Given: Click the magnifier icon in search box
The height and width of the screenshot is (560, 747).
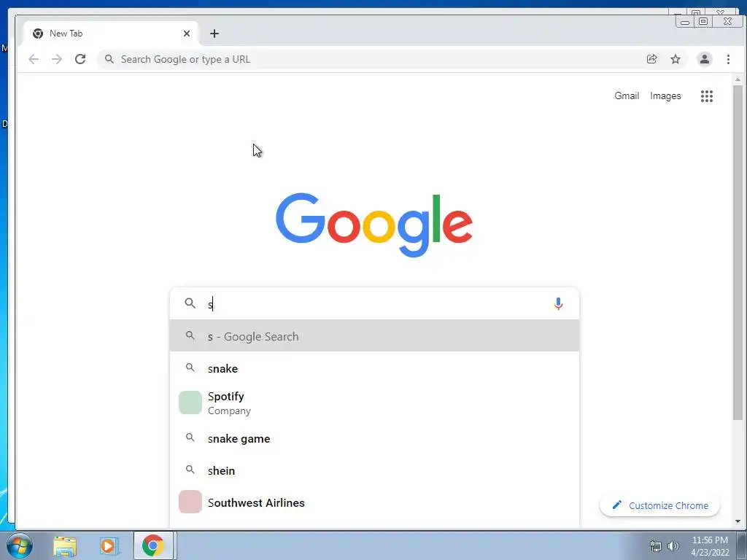Looking at the screenshot, I should (190, 303).
